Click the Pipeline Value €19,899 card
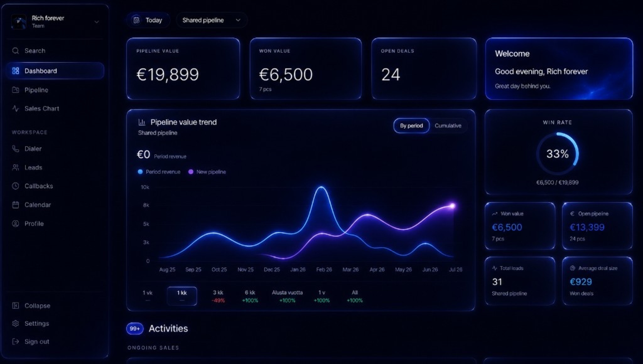 coord(183,69)
